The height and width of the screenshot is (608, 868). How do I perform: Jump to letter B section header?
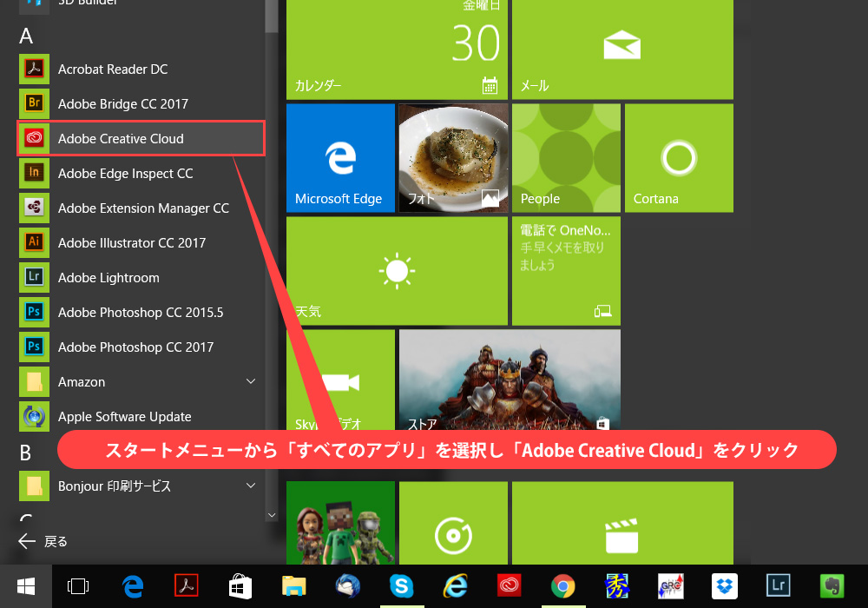click(x=25, y=453)
